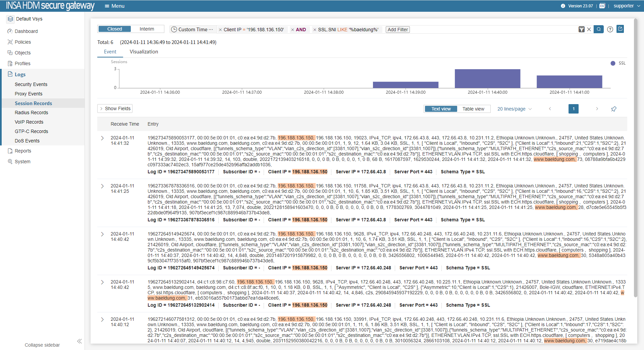The width and height of the screenshot is (644, 350).
Task: Click the Custom Time clock icon
Action: pyautogui.click(x=174, y=30)
